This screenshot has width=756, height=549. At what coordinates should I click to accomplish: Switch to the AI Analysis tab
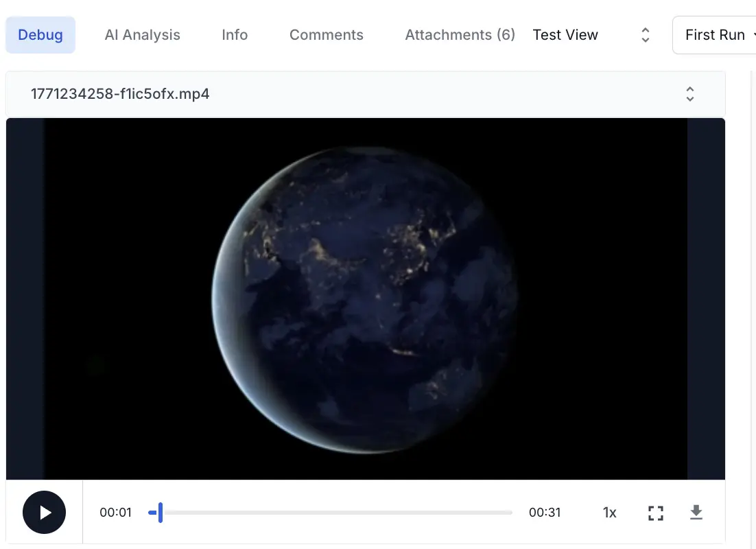[142, 34]
